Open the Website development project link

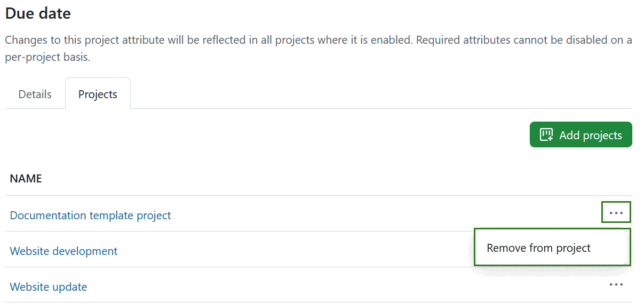(x=63, y=251)
